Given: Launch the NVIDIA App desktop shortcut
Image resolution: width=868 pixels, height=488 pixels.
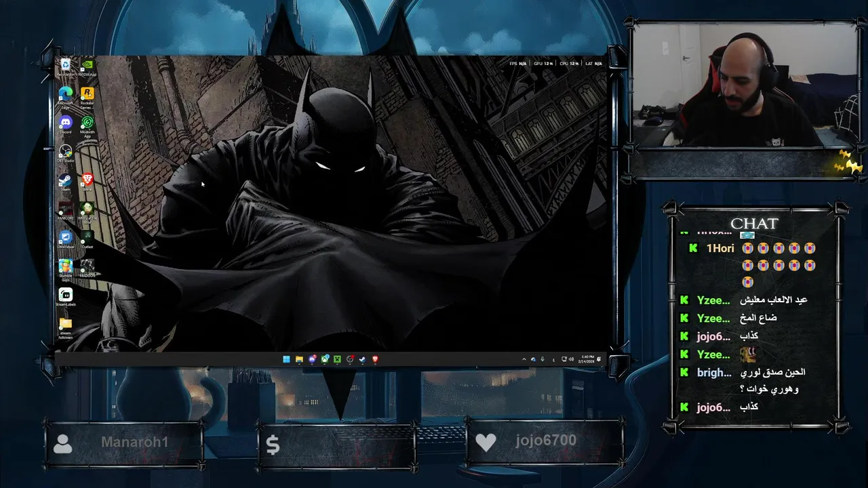Looking at the screenshot, I should [x=87, y=68].
